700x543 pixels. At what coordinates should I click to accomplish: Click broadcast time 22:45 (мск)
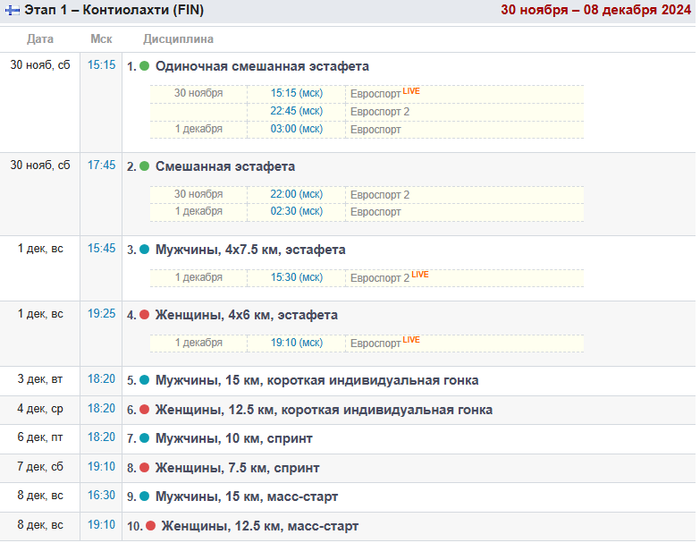pyautogui.click(x=296, y=111)
